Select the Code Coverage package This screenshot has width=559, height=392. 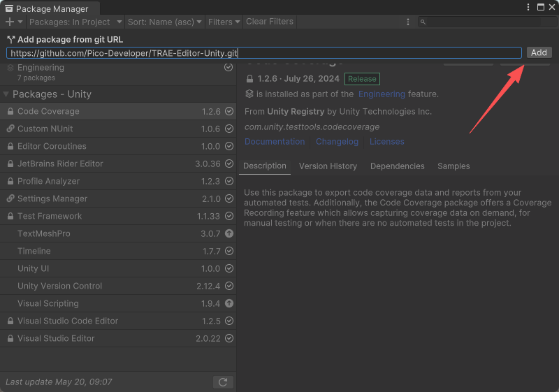[x=118, y=112]
